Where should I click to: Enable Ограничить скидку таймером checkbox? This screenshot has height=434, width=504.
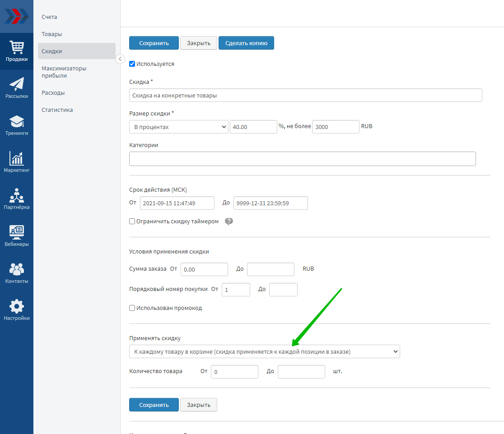coord(132,222)
